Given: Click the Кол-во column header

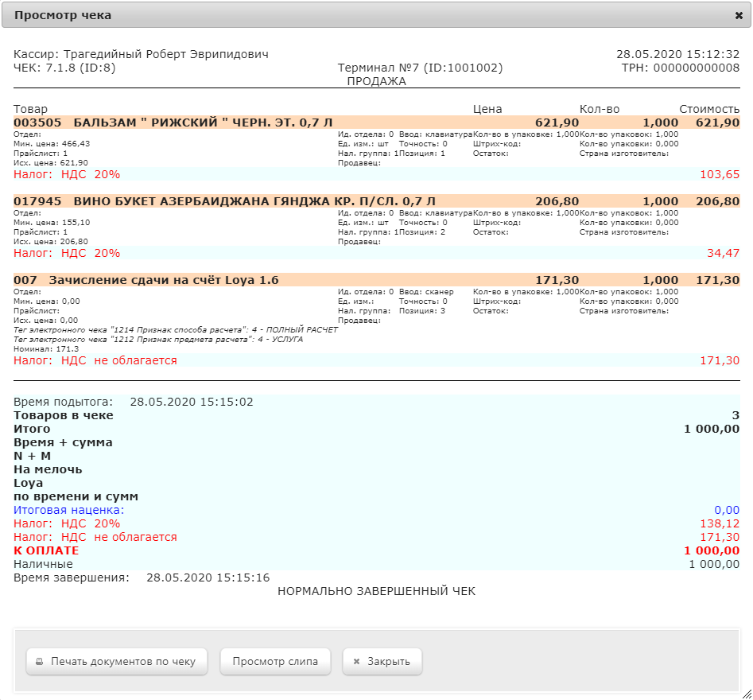Looking at the screenshot, I should (x=600, y=109).
